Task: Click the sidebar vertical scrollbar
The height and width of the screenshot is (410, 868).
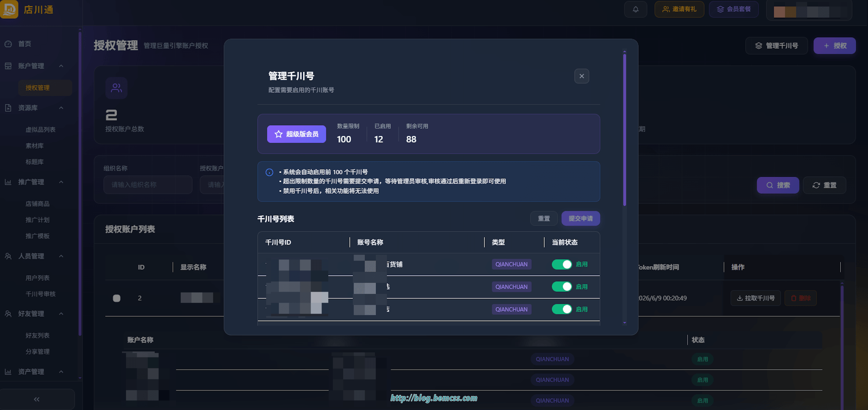Action: coord(80,184)
